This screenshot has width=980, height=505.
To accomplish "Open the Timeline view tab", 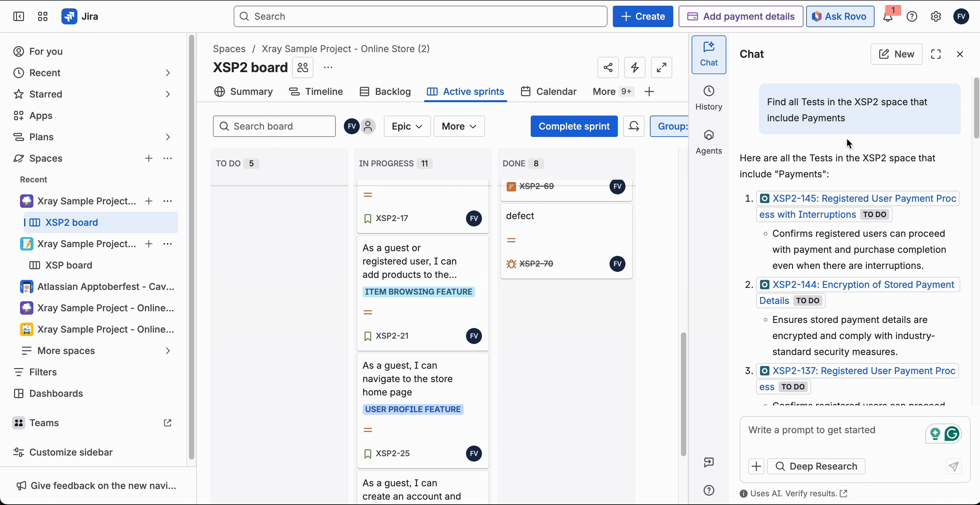I will (x=316, y=91).
